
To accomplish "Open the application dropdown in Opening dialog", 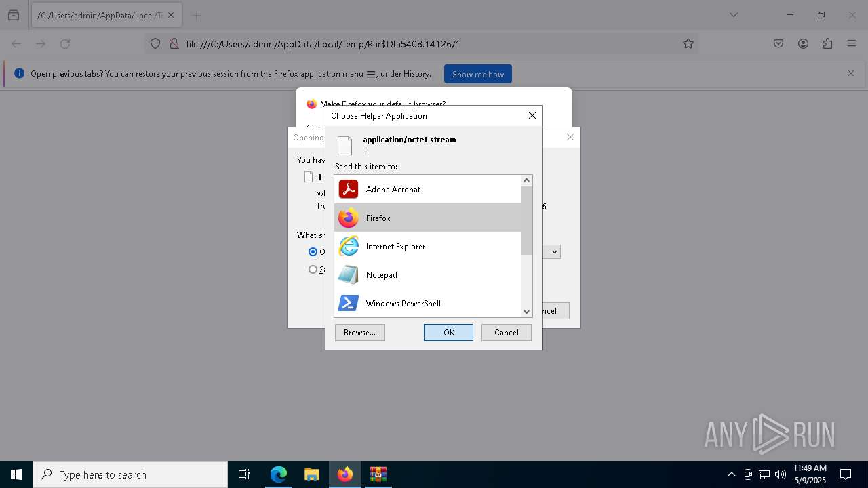I will pos(554,251).
